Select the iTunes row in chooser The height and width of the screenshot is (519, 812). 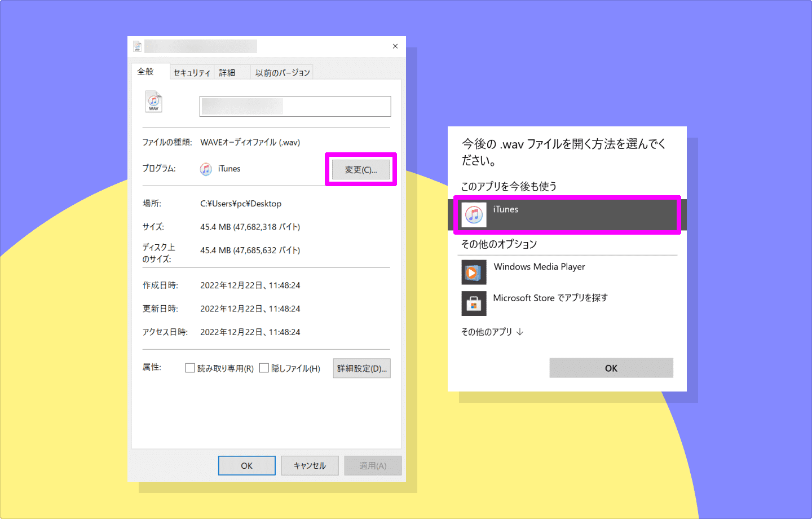(567, 215)
